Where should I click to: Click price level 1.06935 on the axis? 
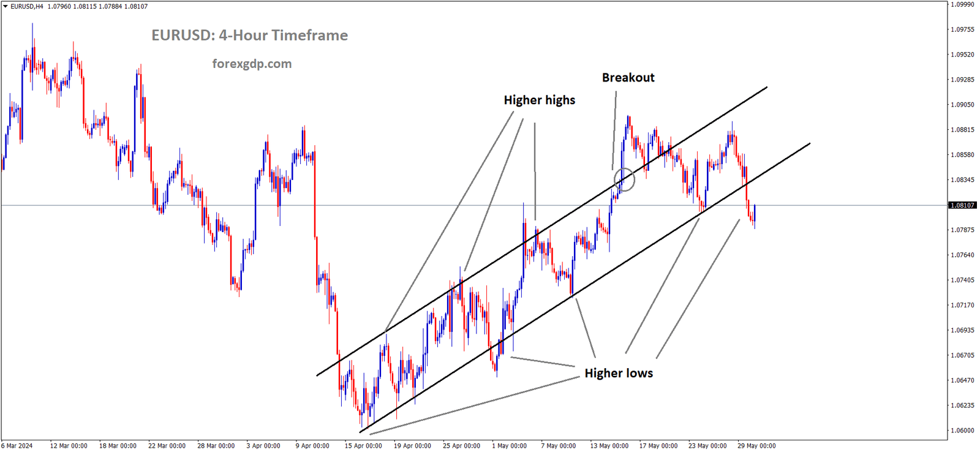(962, 330)
